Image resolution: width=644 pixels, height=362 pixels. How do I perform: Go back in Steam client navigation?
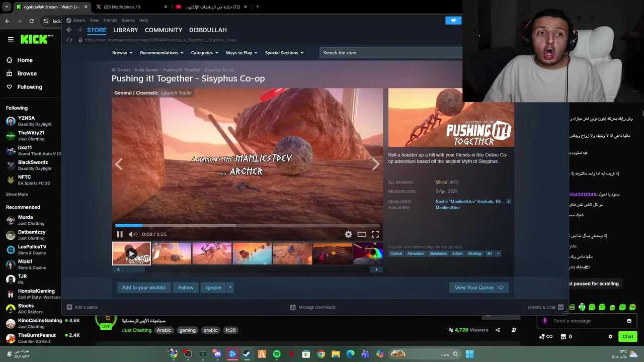click(x=69, y=30)
